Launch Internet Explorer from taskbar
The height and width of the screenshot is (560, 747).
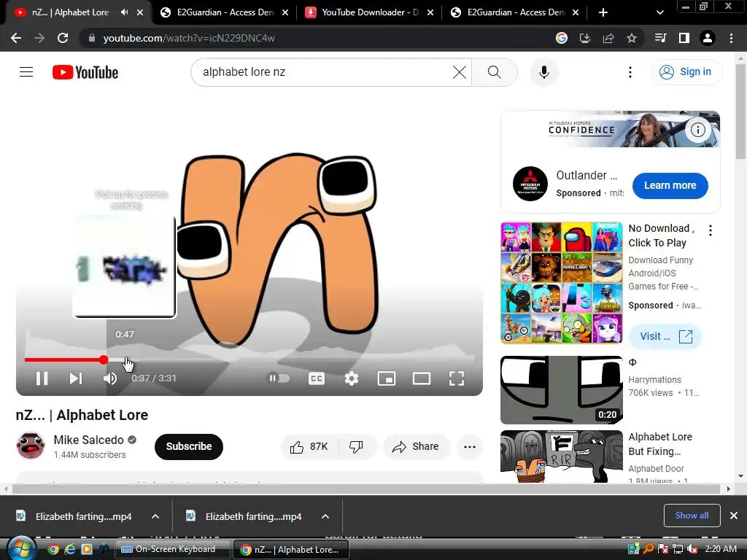(70, 549)
